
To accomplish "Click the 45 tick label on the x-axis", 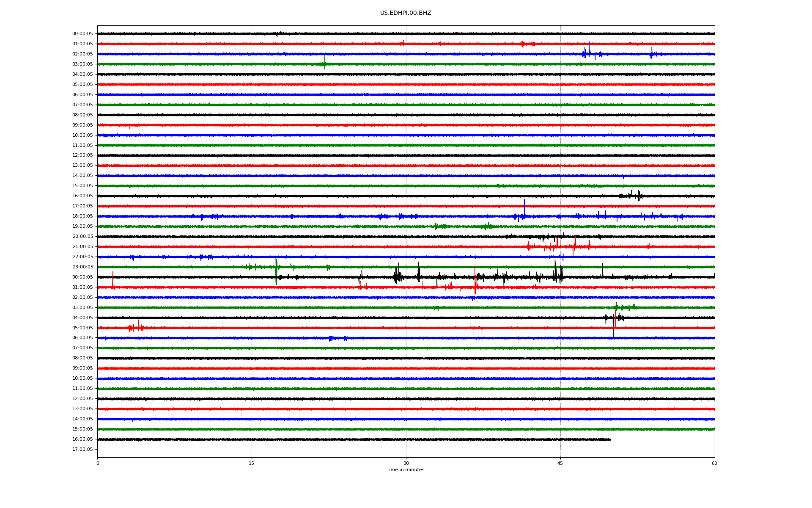I will pos(560,464).
